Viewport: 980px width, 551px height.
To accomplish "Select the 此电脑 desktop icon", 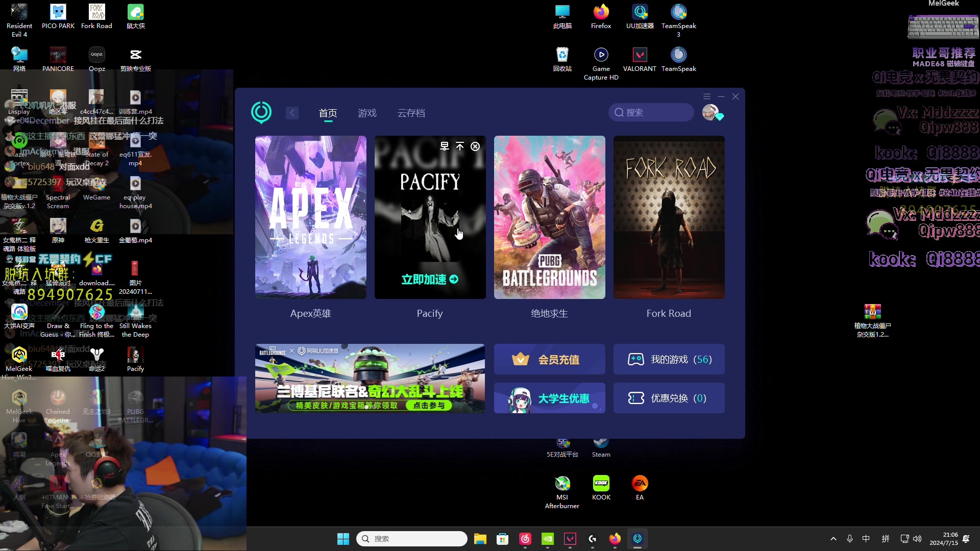I will 562,17.
